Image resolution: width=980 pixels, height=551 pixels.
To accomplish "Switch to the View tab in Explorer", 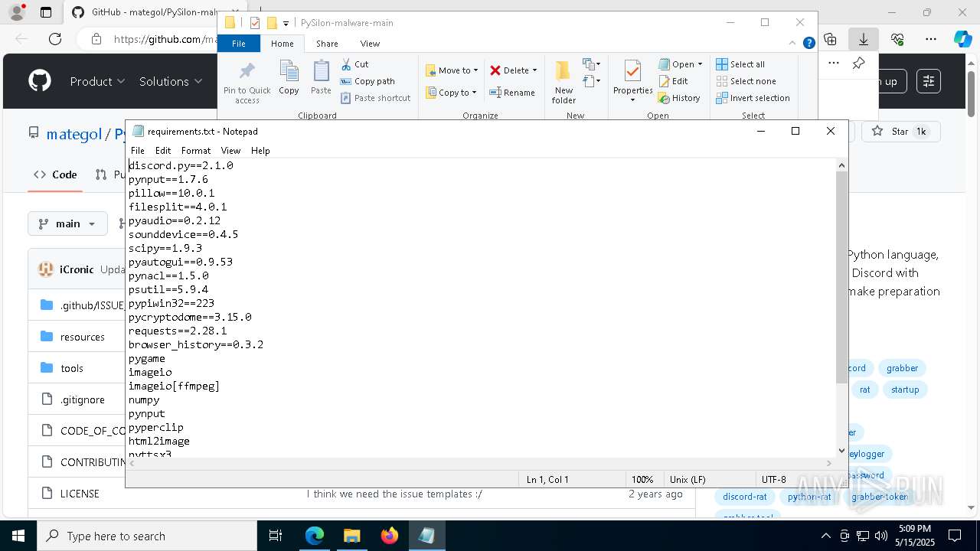I will point(370,44).
